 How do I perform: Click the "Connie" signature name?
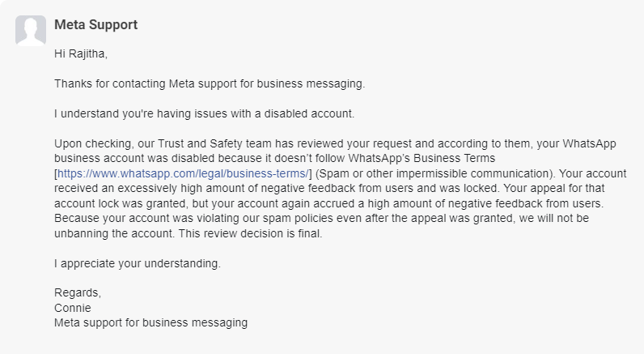73,308
